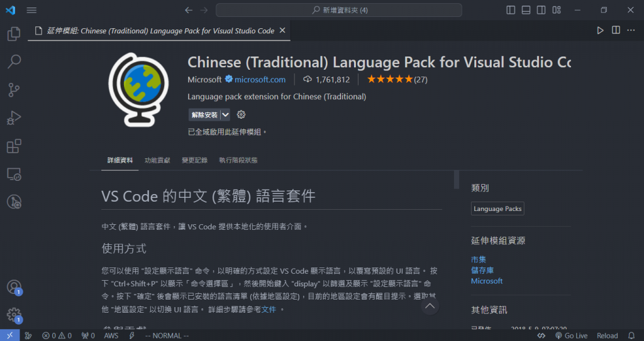
Task: Open the Source Control view
Action: [14, 90]
